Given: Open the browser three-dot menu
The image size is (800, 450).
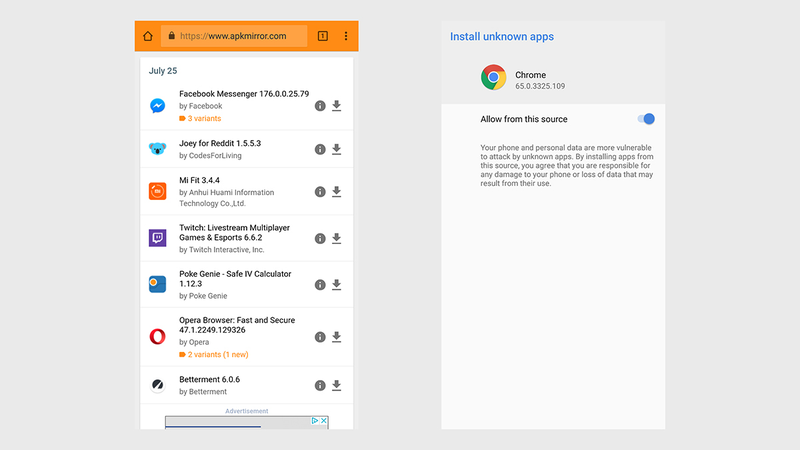Looking at the screenshot, I should (x=346, y=36).
